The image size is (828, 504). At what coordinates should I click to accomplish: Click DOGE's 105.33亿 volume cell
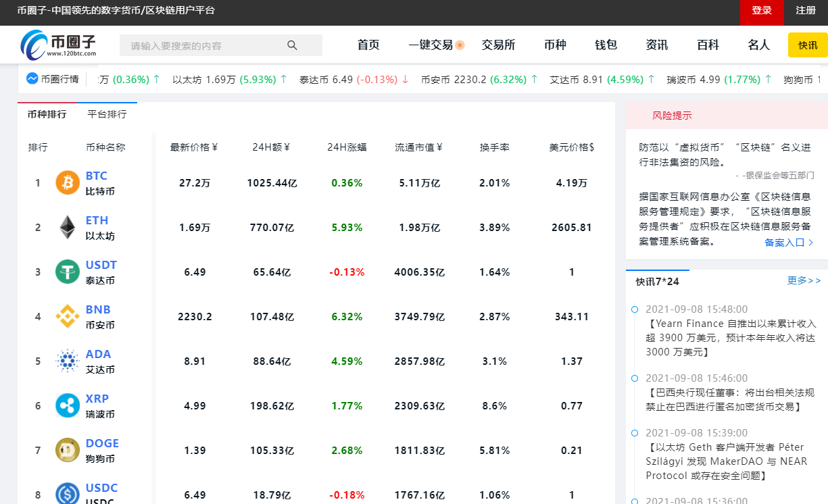coord(272,450)
